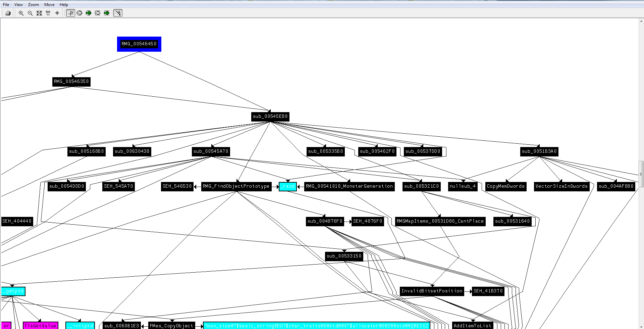Enable cartesian fisheye view icon
644x329 pixels.
tap(98, 13)
